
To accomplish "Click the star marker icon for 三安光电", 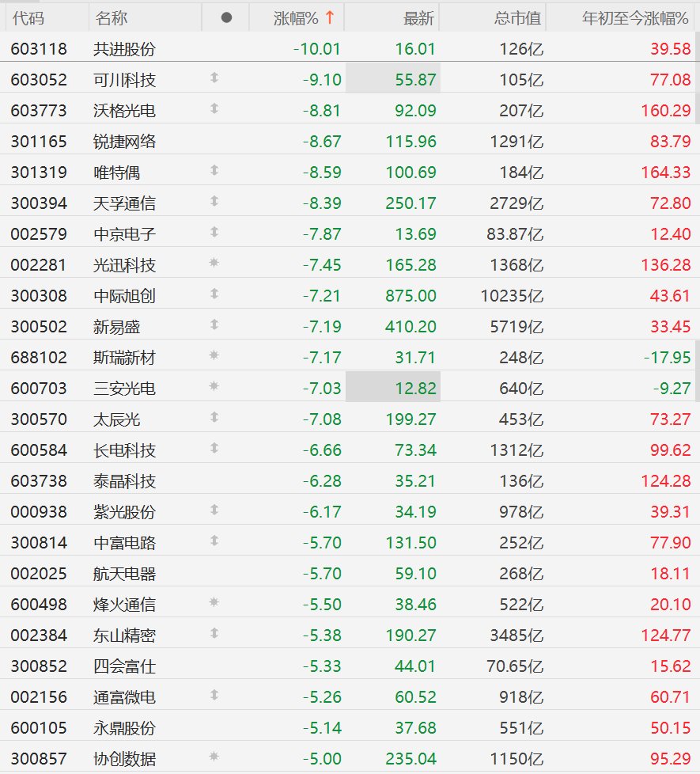I will [x=214, y=386].
